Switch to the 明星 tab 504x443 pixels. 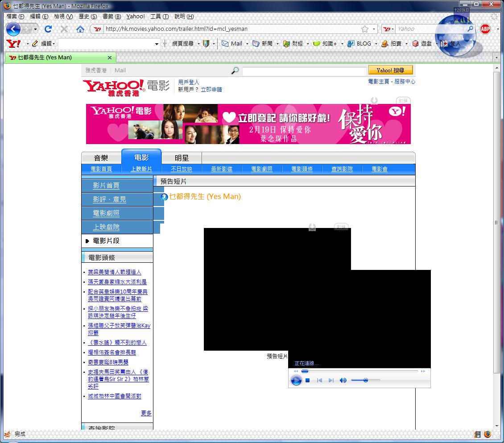click(182, 158)
